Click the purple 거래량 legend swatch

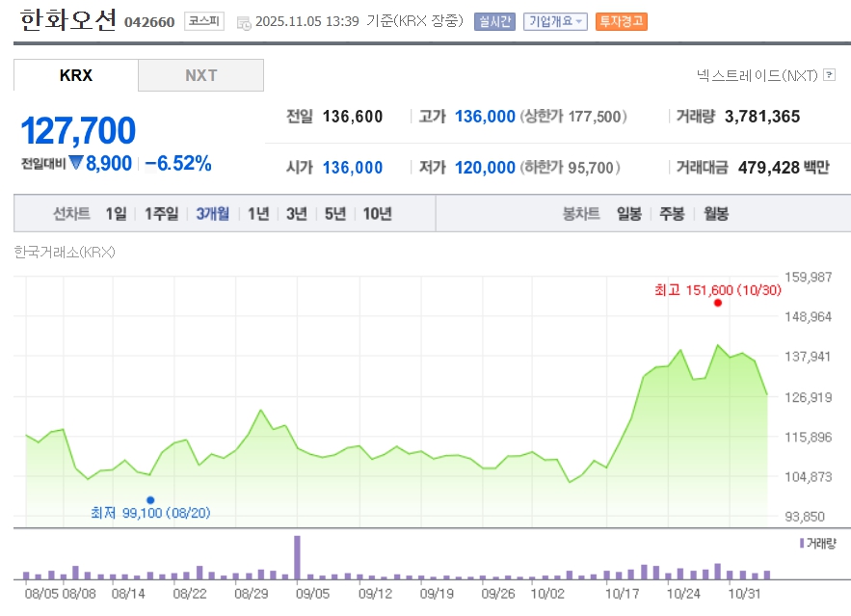pos(801,544)
